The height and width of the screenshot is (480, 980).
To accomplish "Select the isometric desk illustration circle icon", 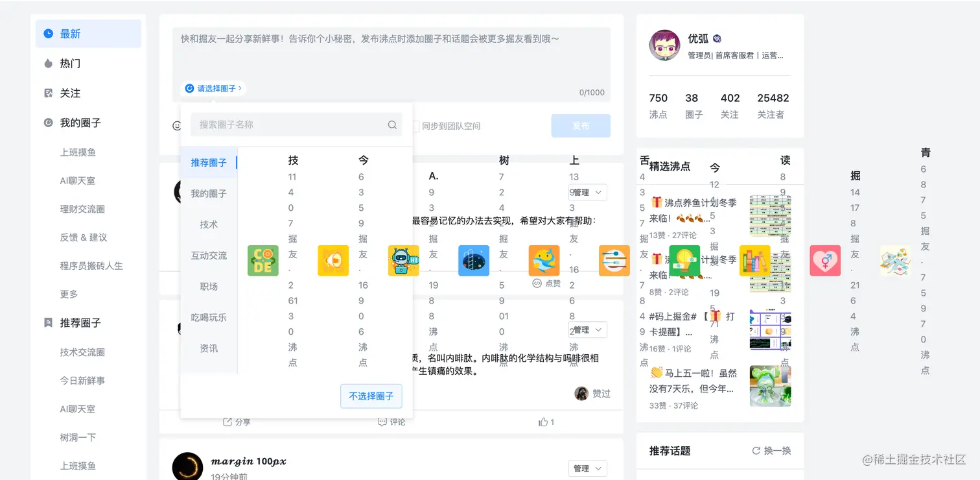I will tap(896, 261).
